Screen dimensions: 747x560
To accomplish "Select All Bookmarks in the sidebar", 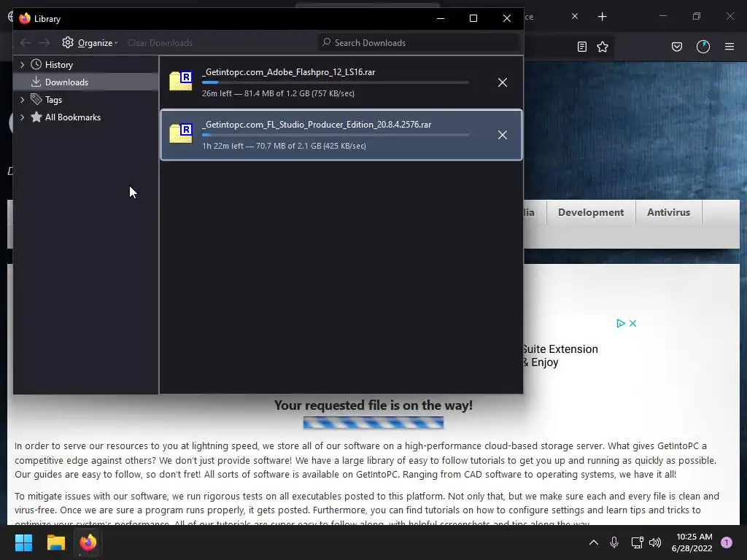I will coord(72,117).
